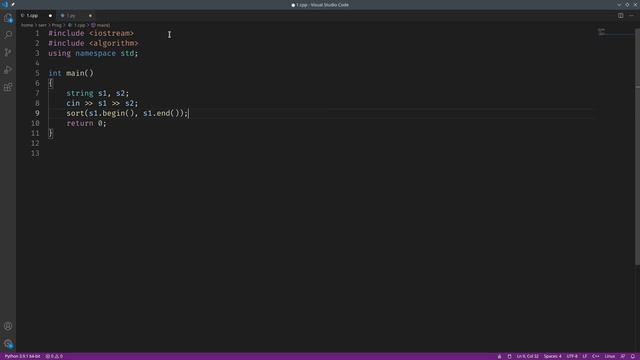Viewport: 640px width, 360px height.
Task: Click the Linux configuration status item
Action: click(x=609, y=356)
